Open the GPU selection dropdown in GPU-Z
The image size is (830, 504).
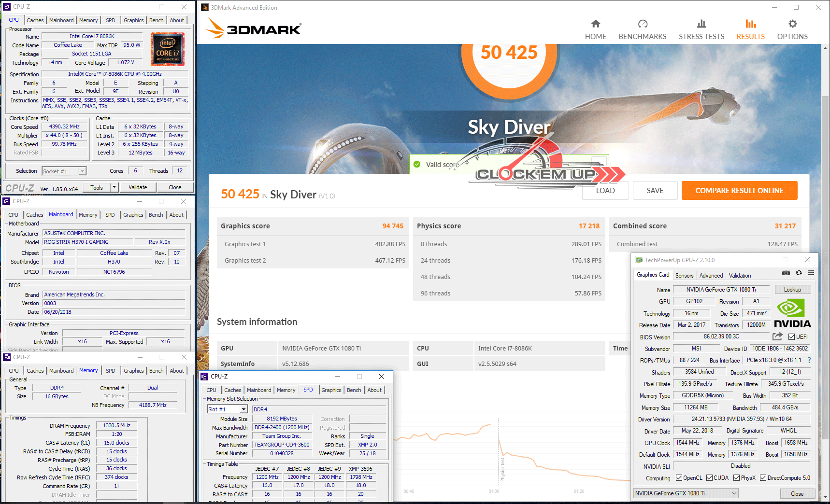(734, 493)
